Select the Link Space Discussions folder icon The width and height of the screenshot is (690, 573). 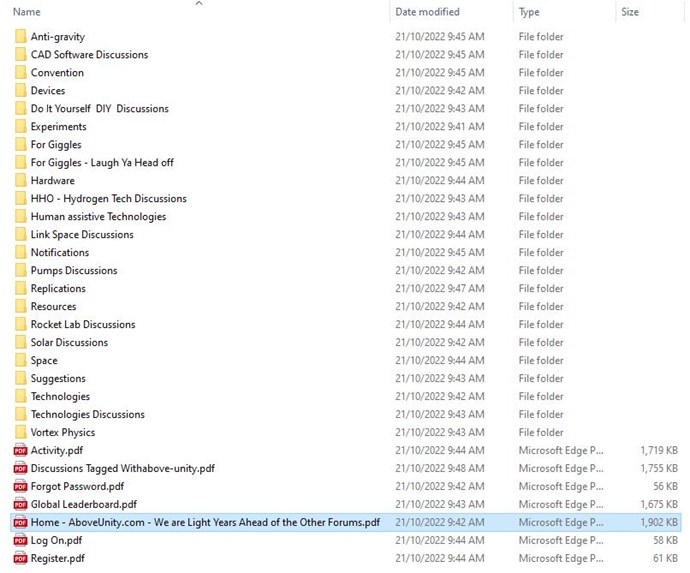[x=20, y=235]
